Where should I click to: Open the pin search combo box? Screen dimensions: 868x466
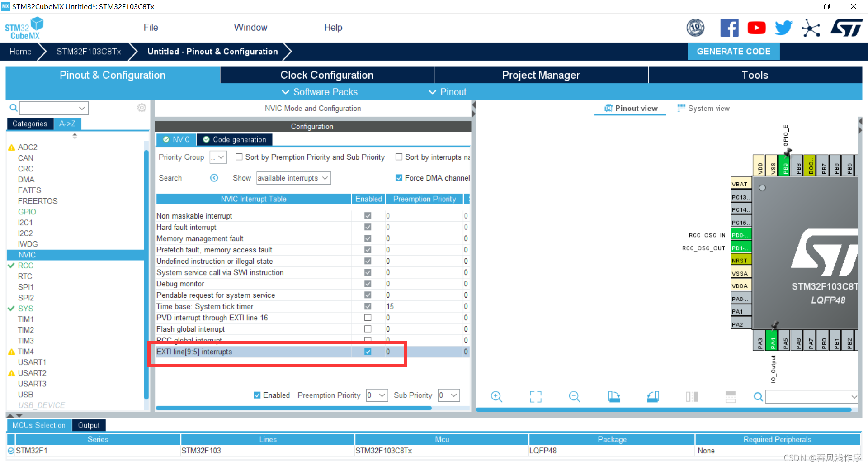[811, 397]
